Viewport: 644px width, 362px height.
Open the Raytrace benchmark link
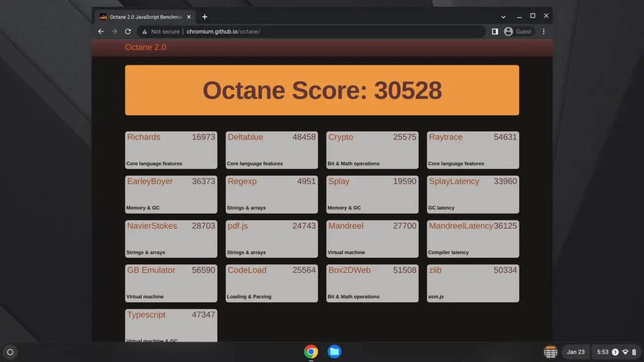445,137
